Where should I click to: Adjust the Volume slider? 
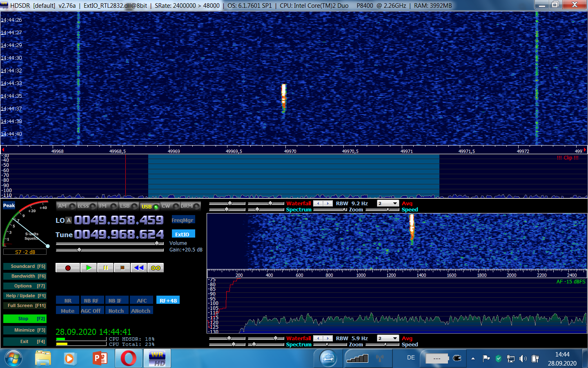110,243
